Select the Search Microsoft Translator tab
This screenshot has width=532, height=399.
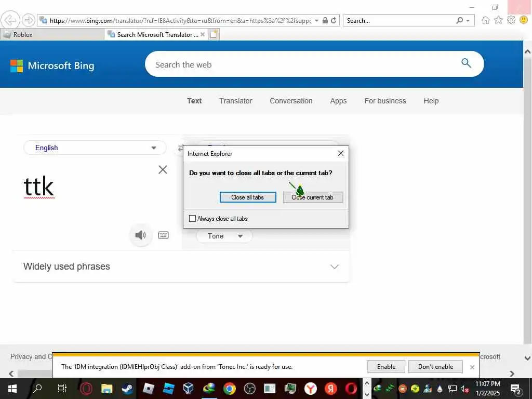coord(155,35)
